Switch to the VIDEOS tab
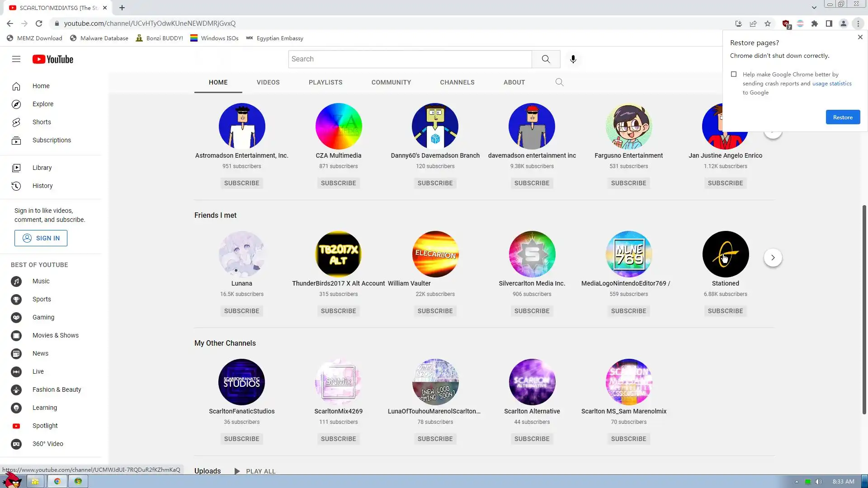 click(x=268, y=82)
